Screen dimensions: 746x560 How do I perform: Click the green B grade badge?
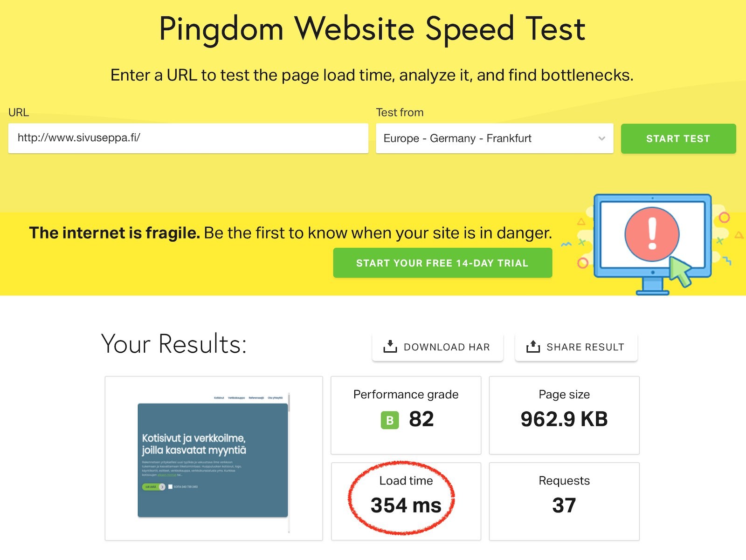coord(390,420)
